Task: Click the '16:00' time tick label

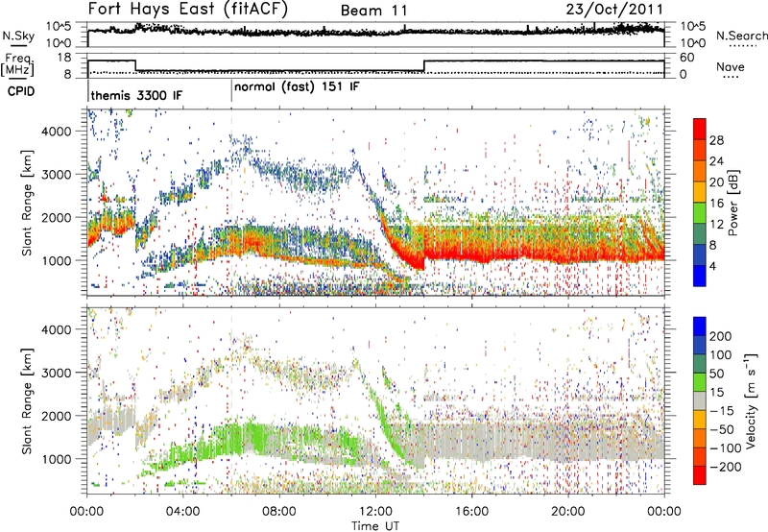Action: coord(471,512)
